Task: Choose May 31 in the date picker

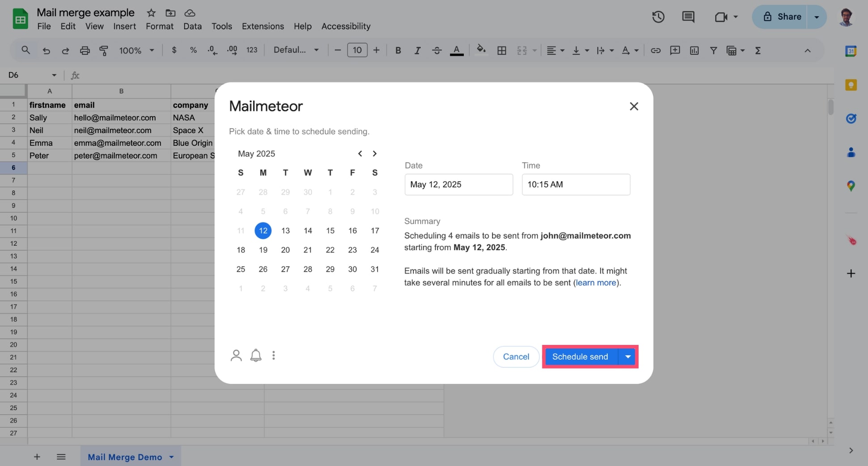Action: pos(375,269)
